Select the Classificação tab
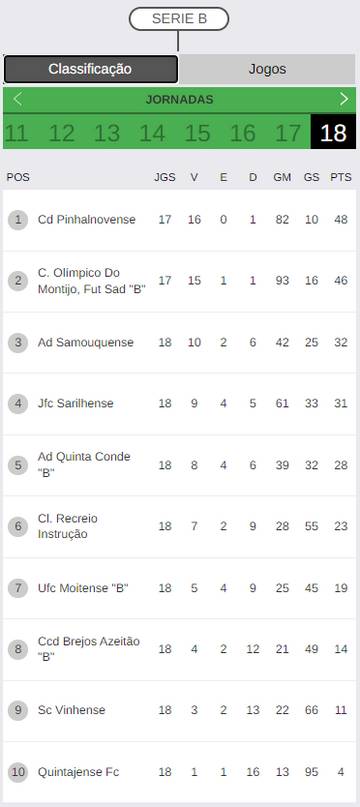 (x=91, y=69)
